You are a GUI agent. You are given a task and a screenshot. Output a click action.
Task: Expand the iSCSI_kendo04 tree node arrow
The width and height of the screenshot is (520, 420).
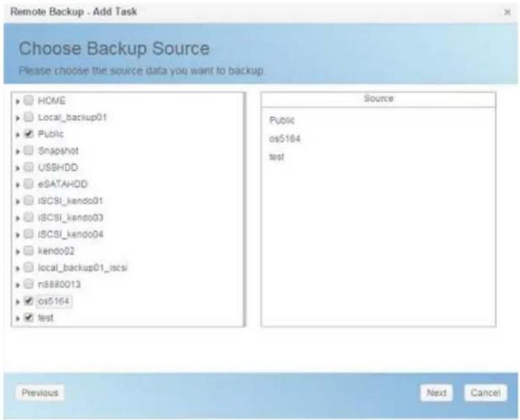click(18, 235)
